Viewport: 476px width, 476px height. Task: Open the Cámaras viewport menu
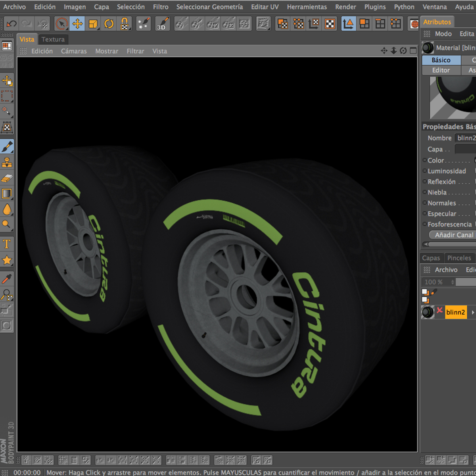click(x=74, y=51)
